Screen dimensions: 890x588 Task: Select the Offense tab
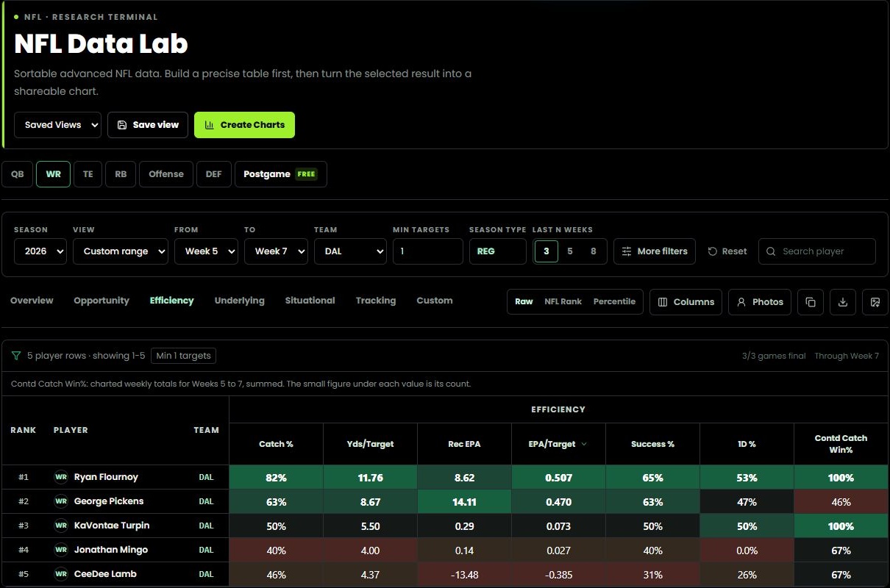(166, 174)
